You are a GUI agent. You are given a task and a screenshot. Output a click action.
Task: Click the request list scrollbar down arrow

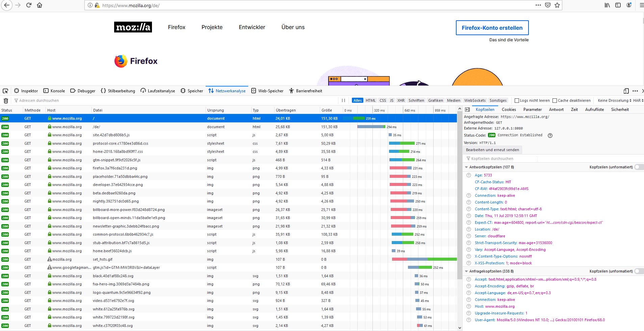pos(460,328)
